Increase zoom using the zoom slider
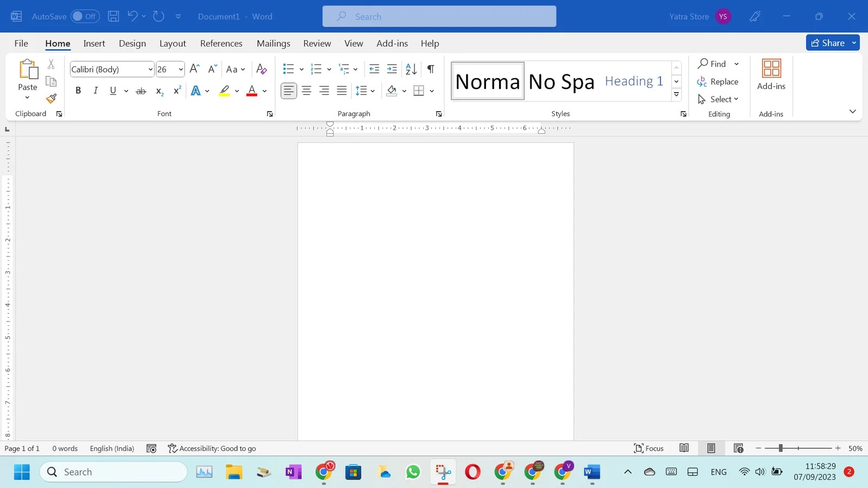This screenshot has height=488, width=868. [x=838, y=448]
